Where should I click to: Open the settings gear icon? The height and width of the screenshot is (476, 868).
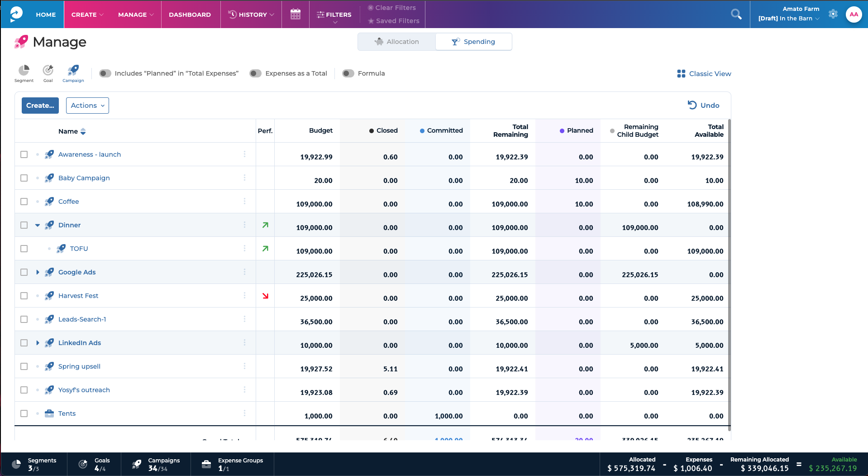833,14
